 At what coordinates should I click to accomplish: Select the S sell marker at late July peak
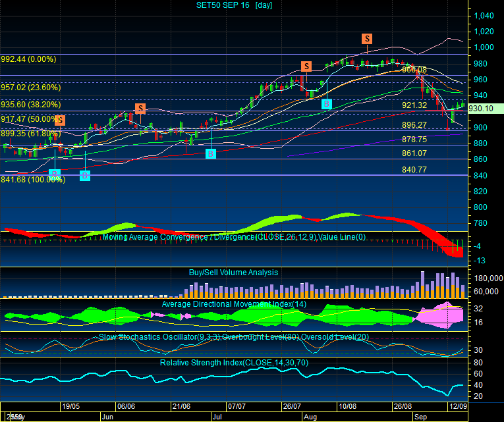[306, 66]
